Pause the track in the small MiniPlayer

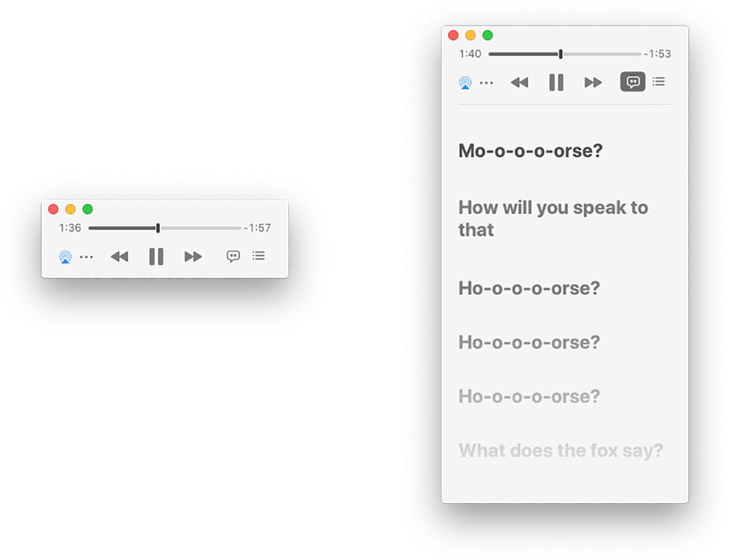coord(155,256)
